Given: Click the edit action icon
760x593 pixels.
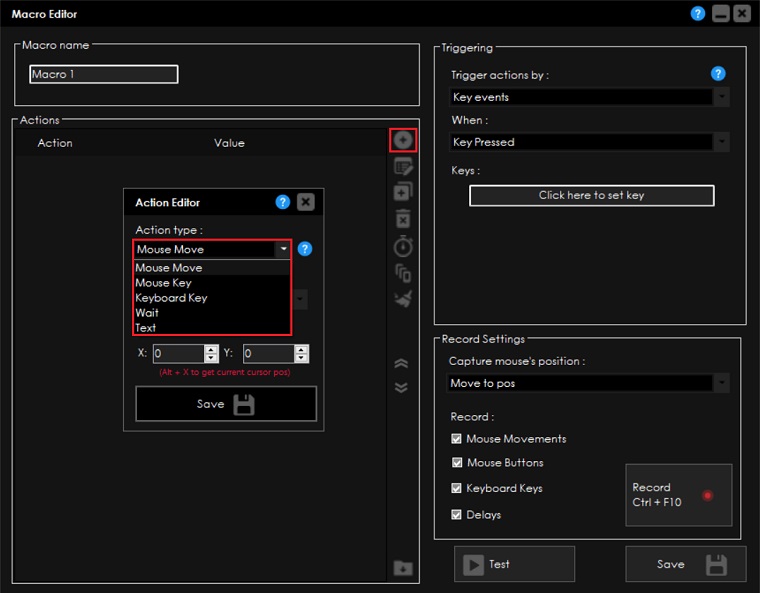Looking at the screenshot, I should tap(403, 167).
